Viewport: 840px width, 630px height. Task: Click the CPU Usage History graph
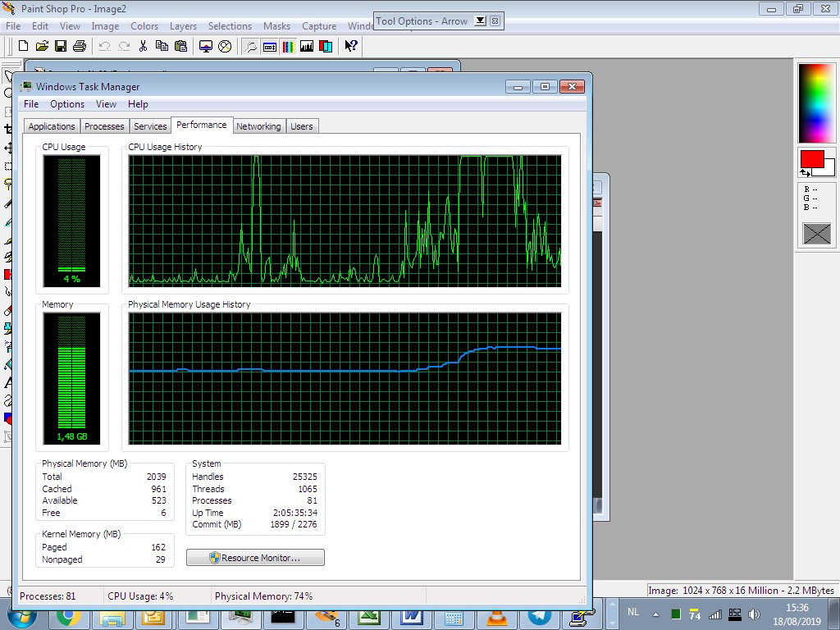point(345,221)
